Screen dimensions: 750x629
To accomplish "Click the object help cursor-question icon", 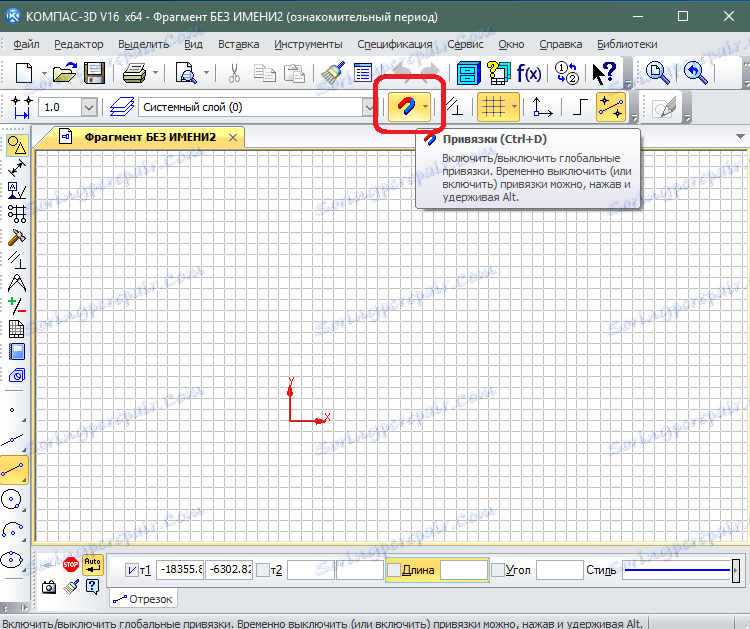I will (x=604, y=73).
